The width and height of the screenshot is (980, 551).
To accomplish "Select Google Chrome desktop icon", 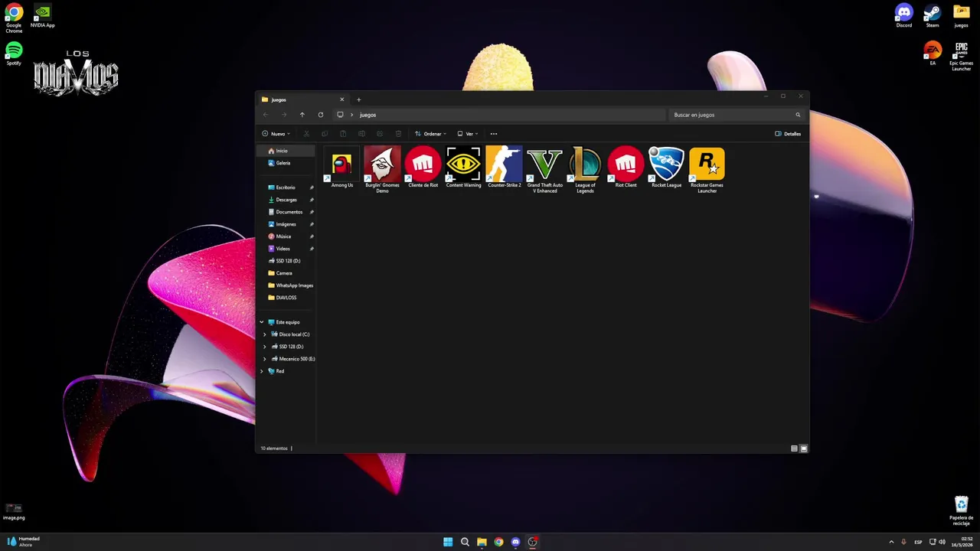I will (x=14, y=18).
